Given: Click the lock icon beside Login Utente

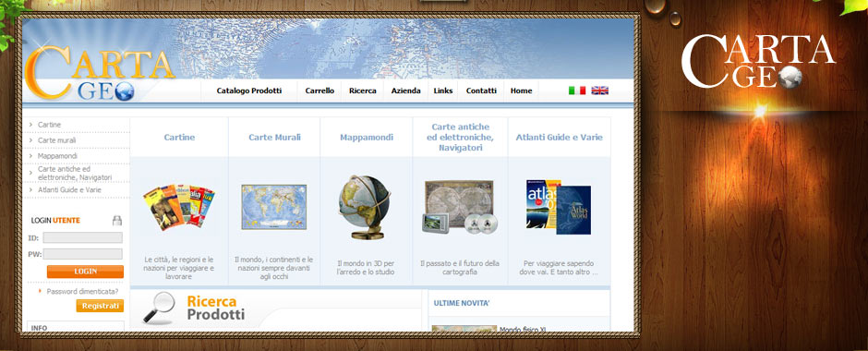Looking at the screenshot, I should 117,221.
